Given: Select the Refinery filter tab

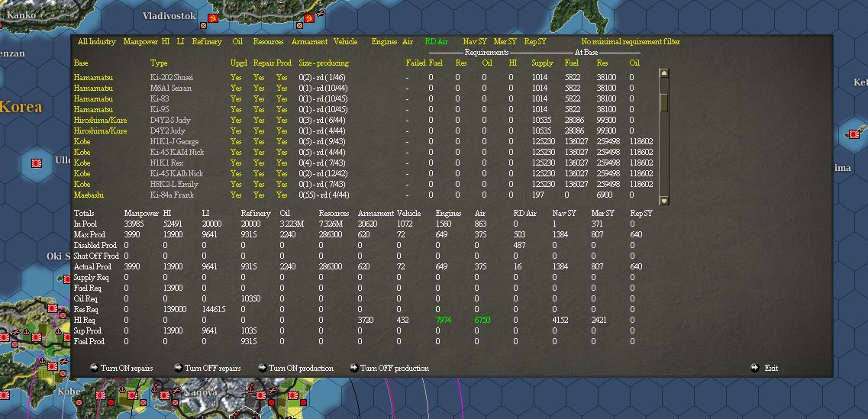Looking at the screenshot, I should click(x=207, y=41).
